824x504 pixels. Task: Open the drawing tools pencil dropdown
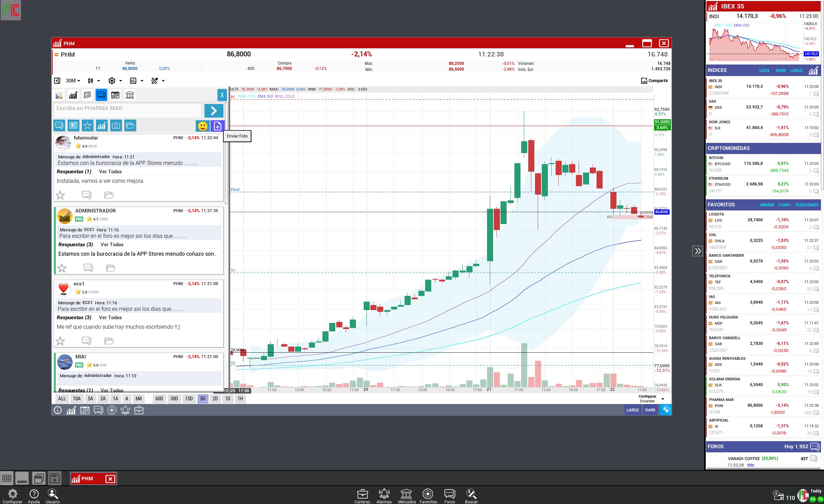[158, 81]
